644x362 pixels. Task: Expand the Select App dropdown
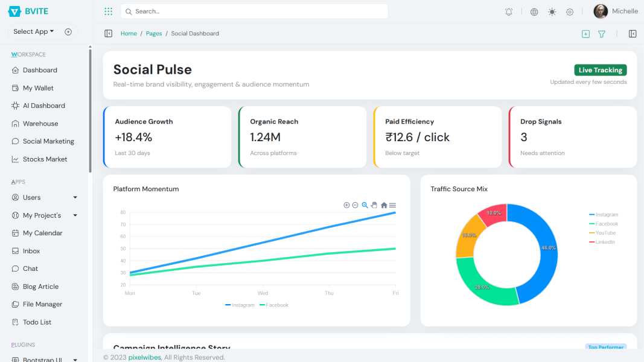pos(33,31)
